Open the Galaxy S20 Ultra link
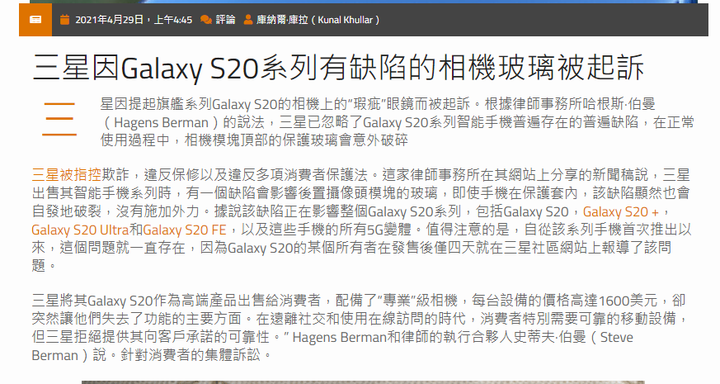This screenshot has height=384, width=720. click(x=80, y=230)
